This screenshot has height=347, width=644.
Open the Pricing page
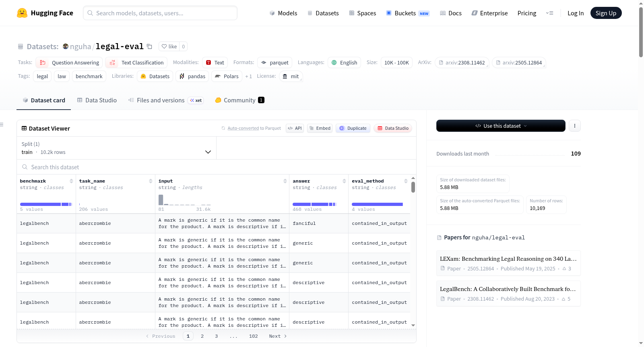click(x=527, y=13)
